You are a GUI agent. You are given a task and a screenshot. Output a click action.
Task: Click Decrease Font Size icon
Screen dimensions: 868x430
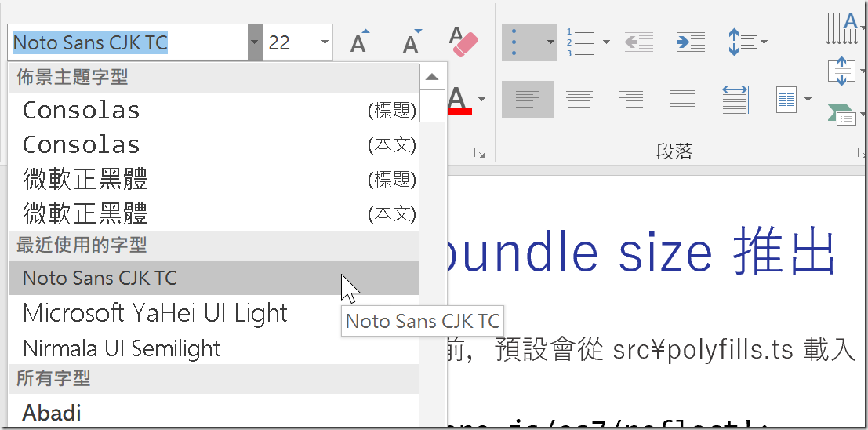(412, 42)
